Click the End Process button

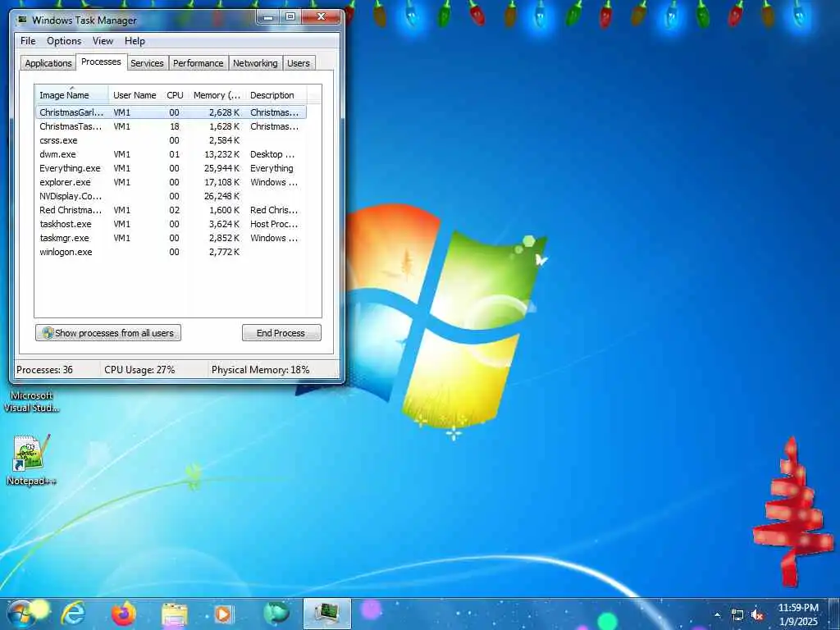coord(281,333)
